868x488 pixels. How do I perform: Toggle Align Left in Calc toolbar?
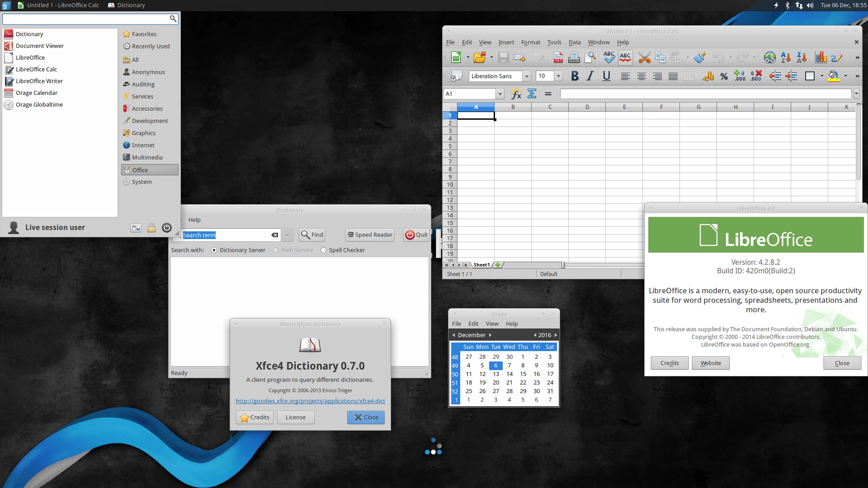pyautogui.click(x=625, y=76)
